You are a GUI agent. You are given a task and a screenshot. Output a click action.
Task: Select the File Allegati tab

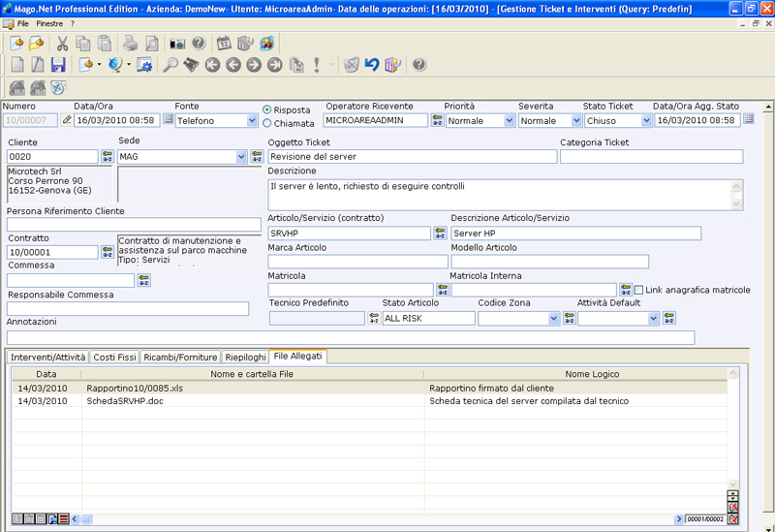tap(297, 356)
